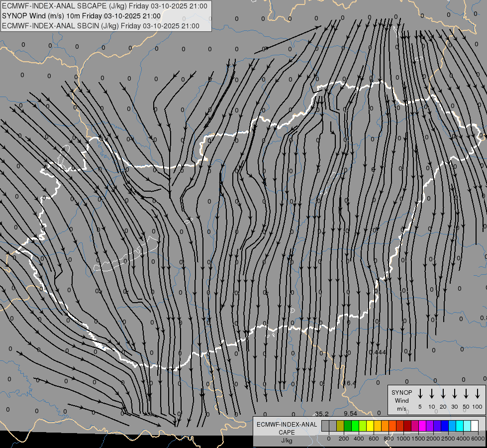
Task: Click the SBCAPE title line in header
Action: click(x=104, y=6)
